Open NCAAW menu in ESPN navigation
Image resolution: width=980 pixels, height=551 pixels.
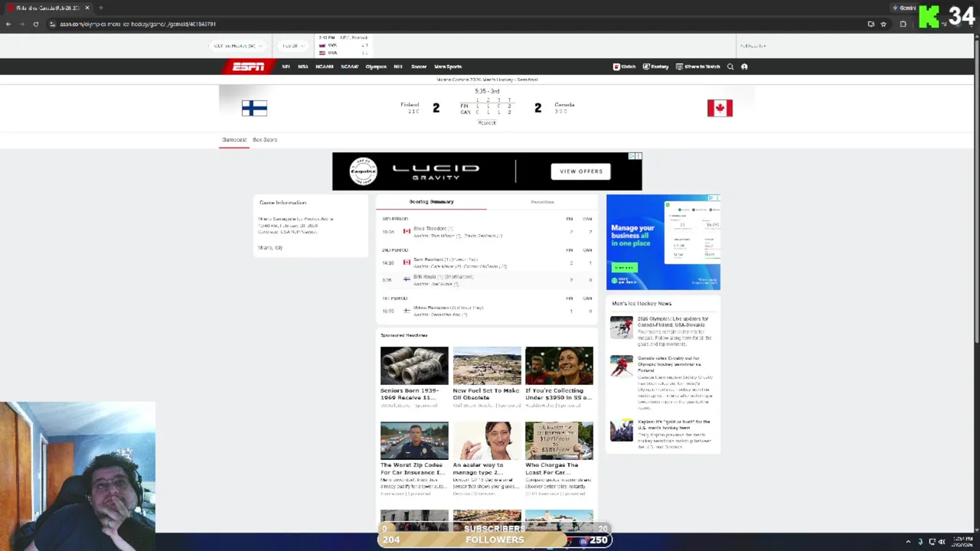coord(350,67)
